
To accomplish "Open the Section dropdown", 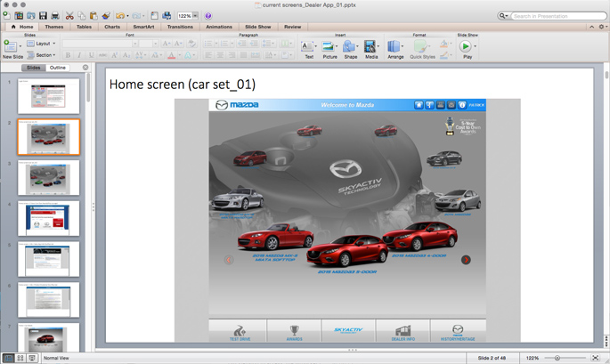I will pos(41,55).
